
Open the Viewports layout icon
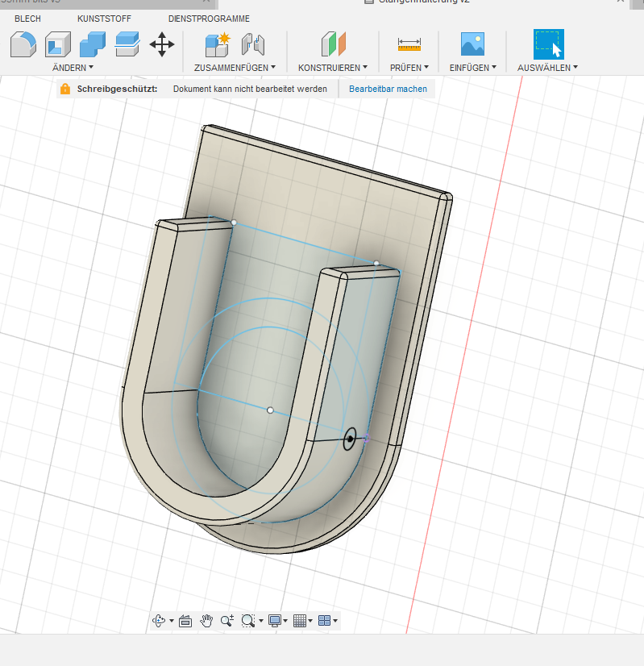324,621
